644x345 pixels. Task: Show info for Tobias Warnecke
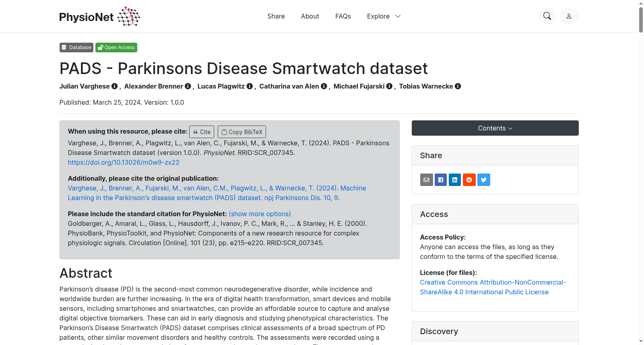click(x=458, y=86)
